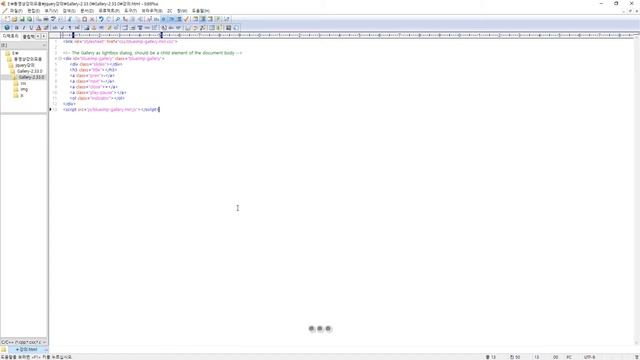
Task: Switch to the 클립텍 side panel tab
Action: click(28, 36)
